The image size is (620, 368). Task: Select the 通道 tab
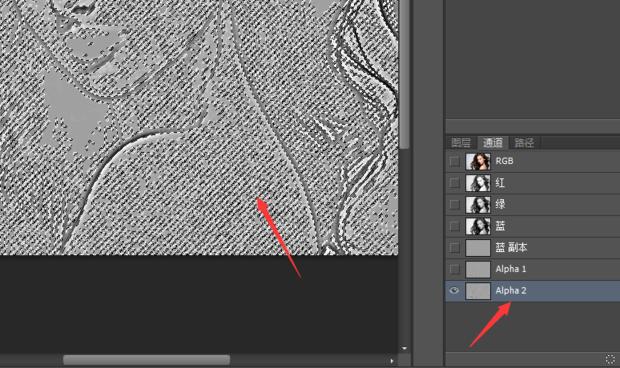493,143
